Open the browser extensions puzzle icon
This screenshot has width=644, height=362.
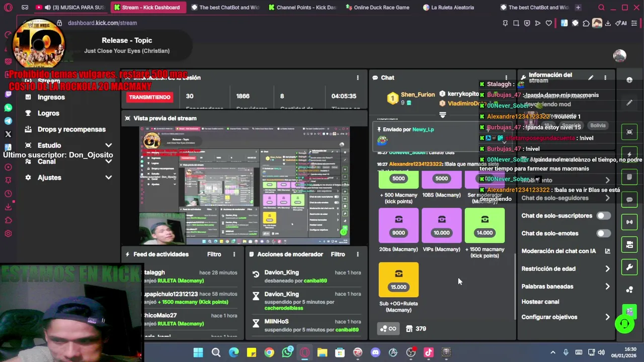click(x=586, y=23)
